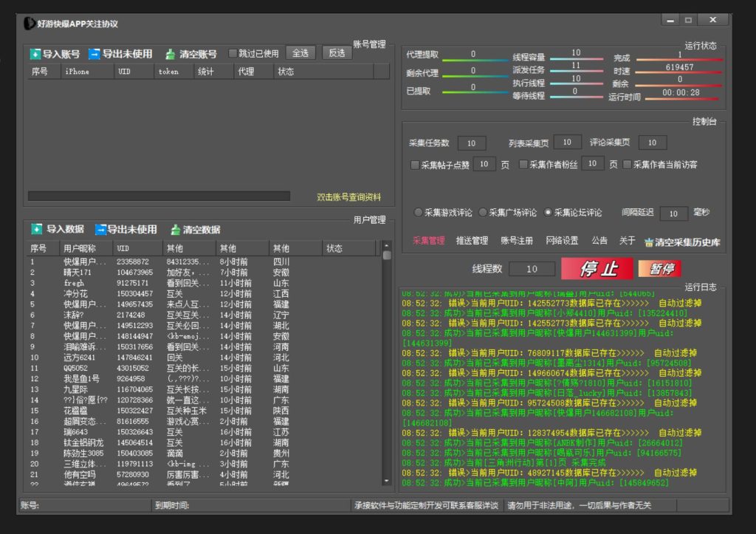Choose the 采集广场评论 radio option
The width and height of the screenshot is (756, 534).
pyautogui.click(x=483, y=213)
